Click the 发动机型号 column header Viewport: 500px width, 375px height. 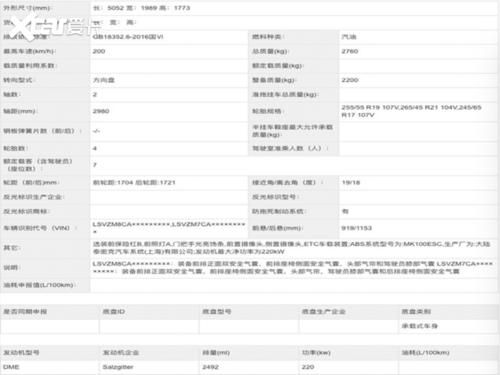click(21, 352)
